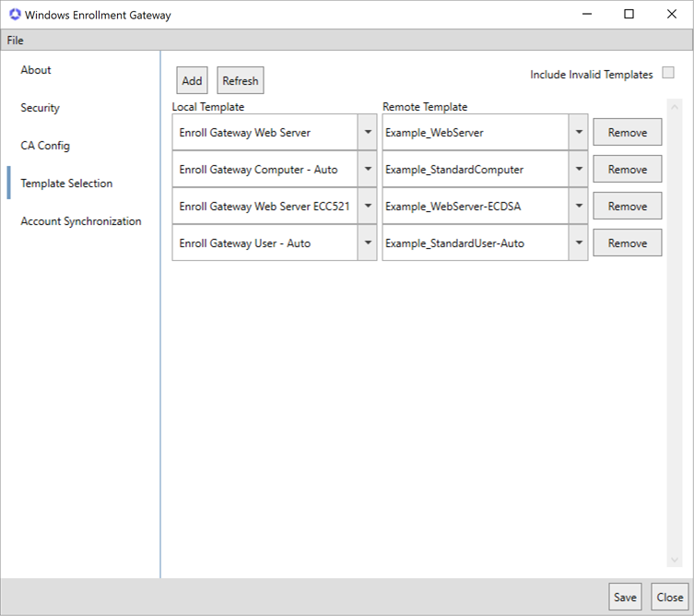Enable Include Invalid Templates checkbox

(668, 74)
